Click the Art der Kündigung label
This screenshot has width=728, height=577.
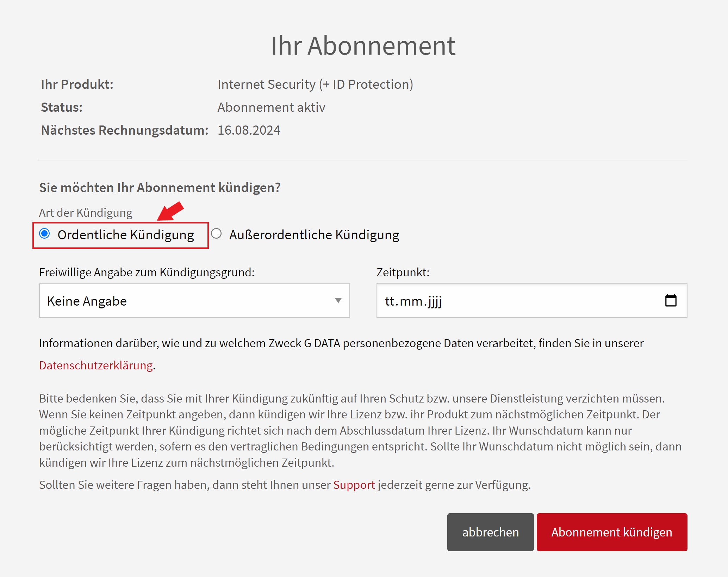tap(86, 213)
